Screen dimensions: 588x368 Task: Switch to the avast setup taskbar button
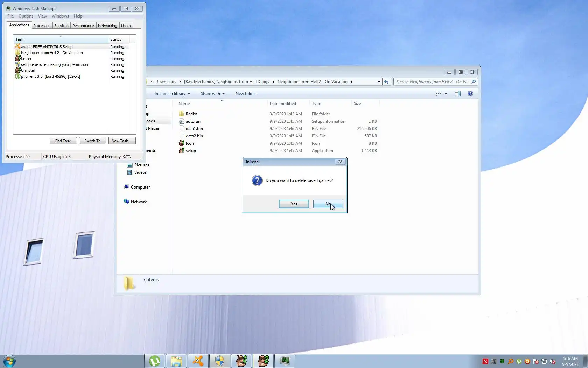click(x=198, y=361)
